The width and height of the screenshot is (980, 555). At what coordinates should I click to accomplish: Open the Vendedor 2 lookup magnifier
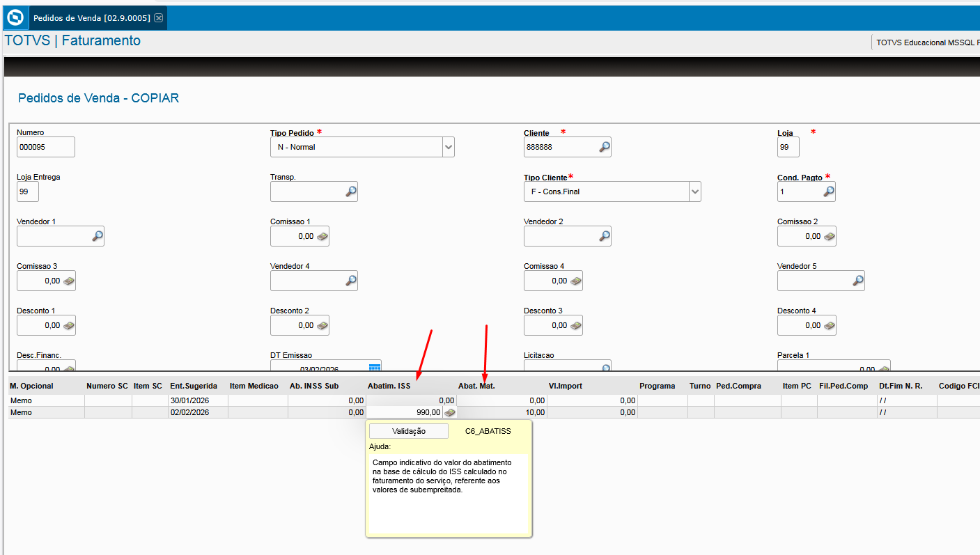tap(605, 236)
